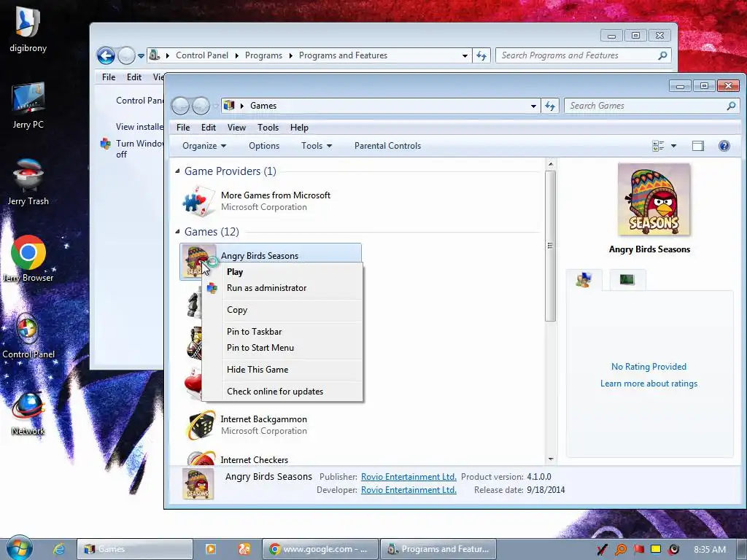This screenshot has height=560, width=747.
Task: Click refresh button in Games address bar
Action: tap(550, 106)
